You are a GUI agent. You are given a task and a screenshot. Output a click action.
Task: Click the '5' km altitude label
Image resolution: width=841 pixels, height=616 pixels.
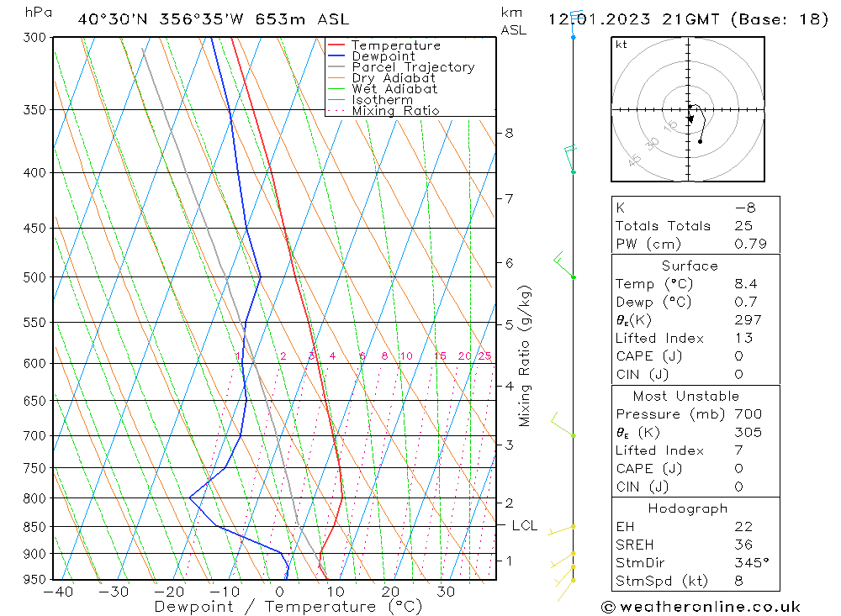point(509,325)
